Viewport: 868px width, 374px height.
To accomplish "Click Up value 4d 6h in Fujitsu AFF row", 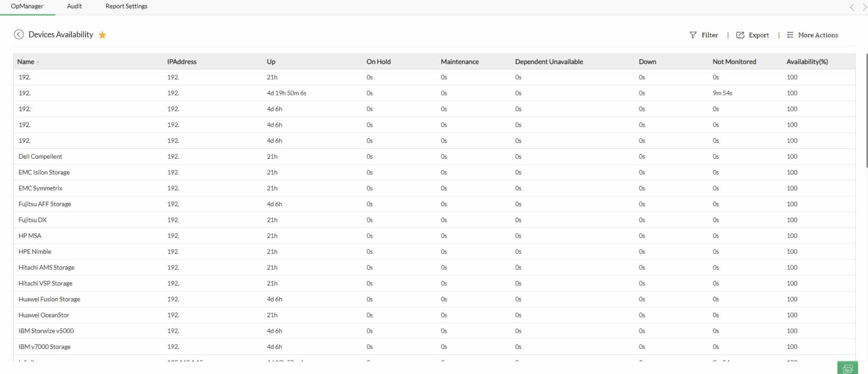I will coord(274,204).
